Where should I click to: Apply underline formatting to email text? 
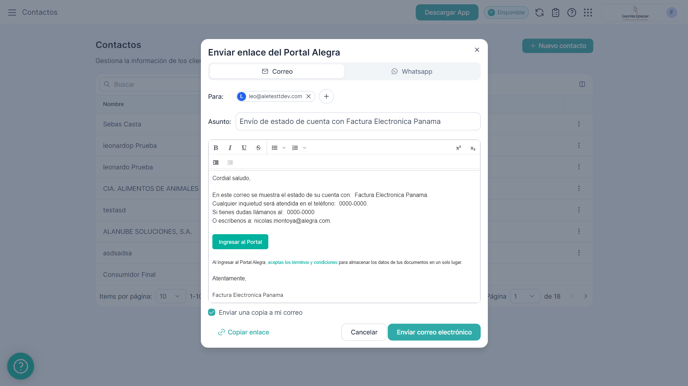tap(244, 148)
